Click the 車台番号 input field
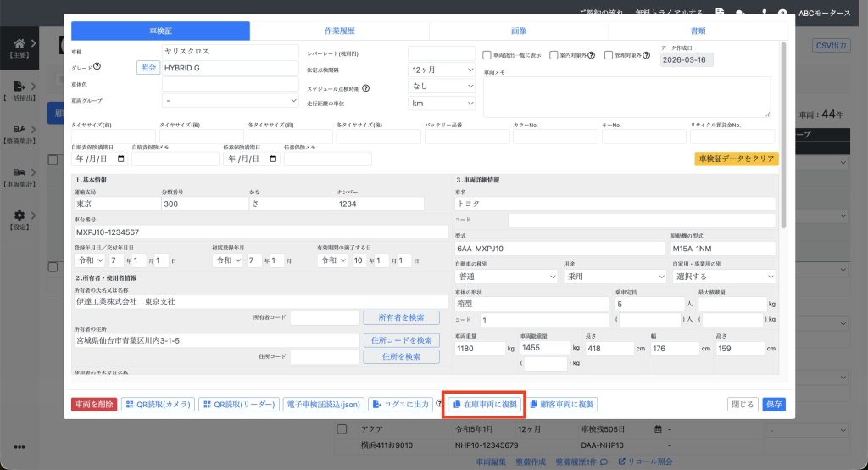Screen dimensions: 868x470 [x=260, y=232]
